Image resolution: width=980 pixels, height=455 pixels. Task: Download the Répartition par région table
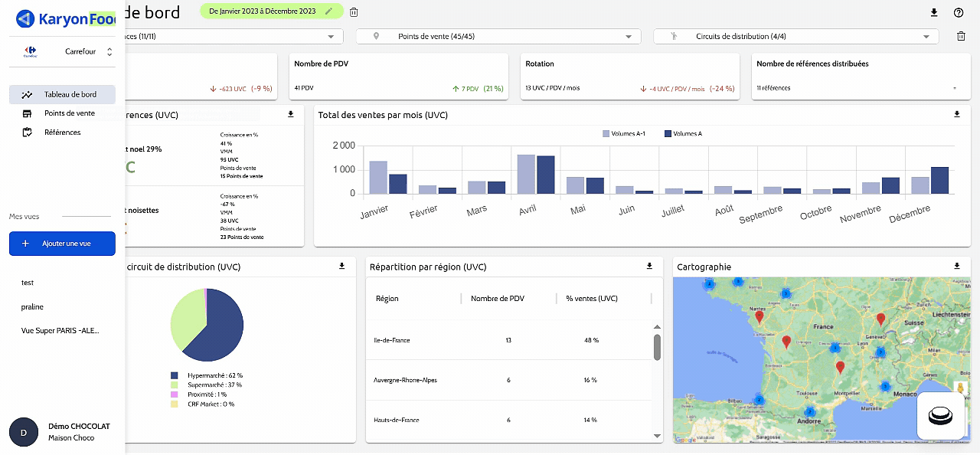point(649,266)
